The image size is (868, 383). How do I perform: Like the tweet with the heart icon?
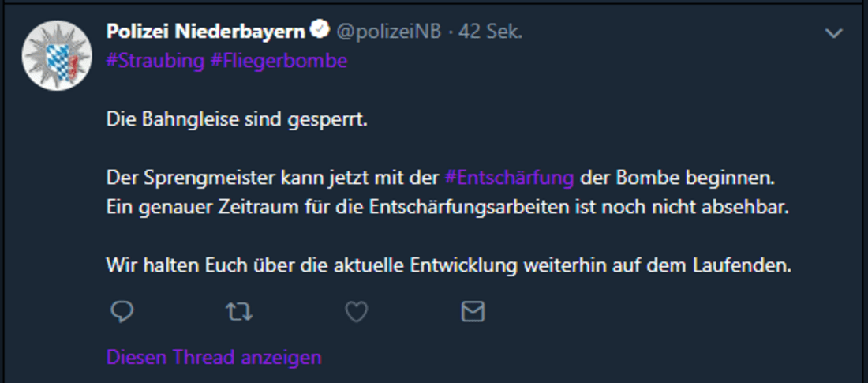pyautogui.click(x=357, y=313)
